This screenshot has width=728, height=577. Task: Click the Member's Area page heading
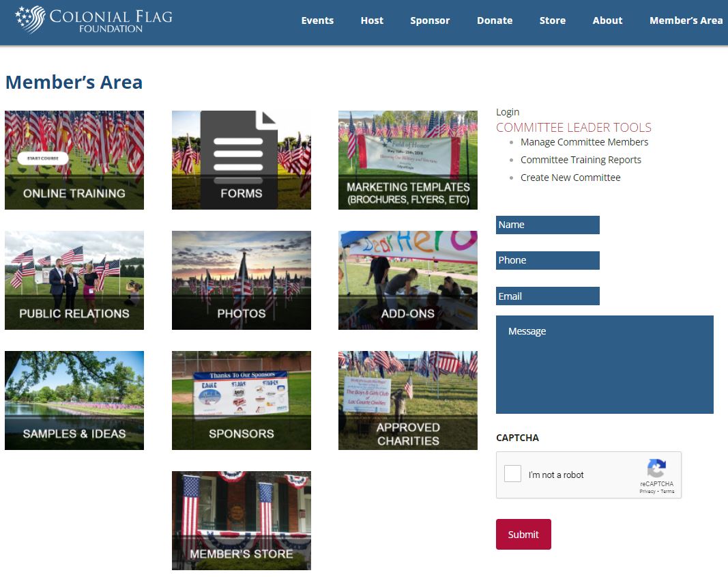pos(74,82)
